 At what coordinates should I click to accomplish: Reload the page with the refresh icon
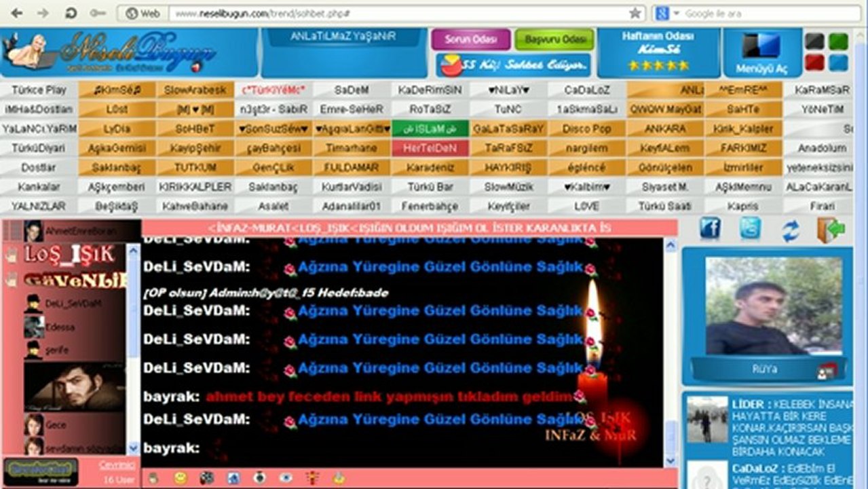tap(71, 13)
